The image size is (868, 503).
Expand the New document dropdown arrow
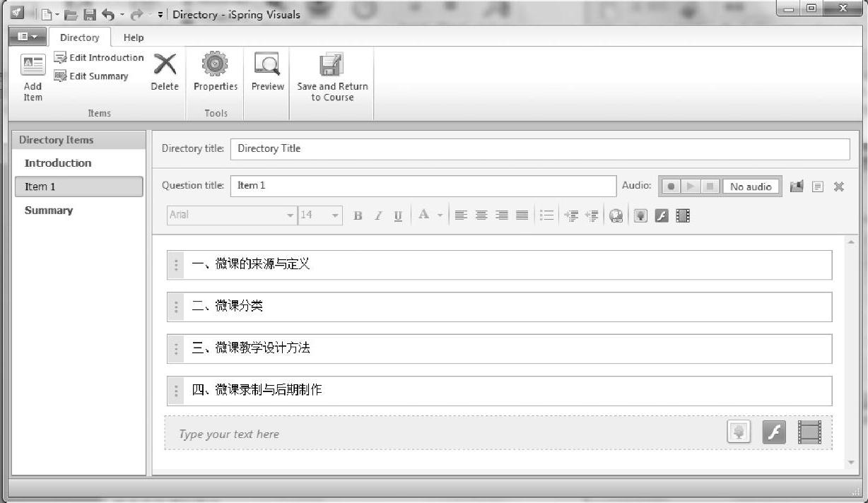coord(56,14)
